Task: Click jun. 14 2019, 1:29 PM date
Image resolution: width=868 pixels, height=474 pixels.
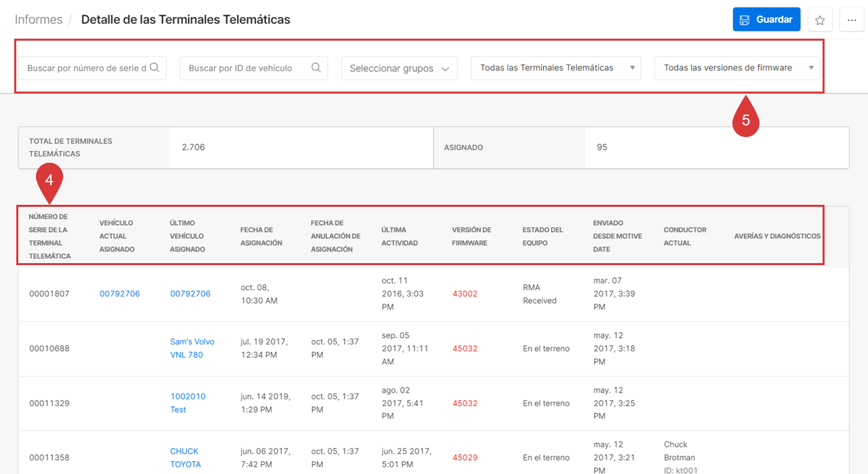Action: coord(265,403)
